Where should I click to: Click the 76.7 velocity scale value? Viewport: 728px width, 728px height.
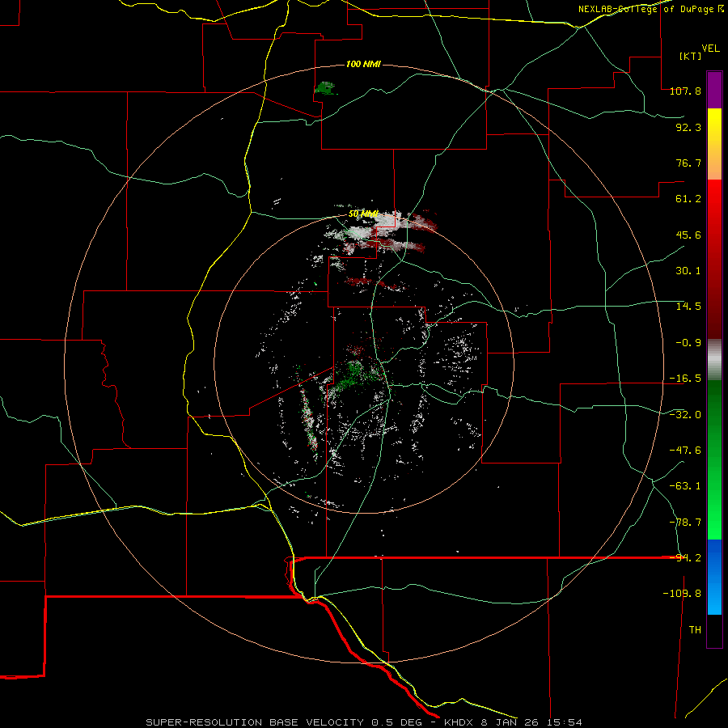[688, 163]
